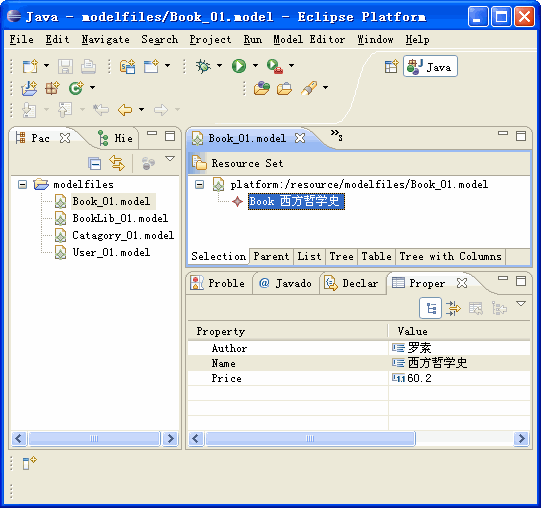541x508 pixels.
Task: Open the Properties view menu triangle
Action: coord(521,304)
